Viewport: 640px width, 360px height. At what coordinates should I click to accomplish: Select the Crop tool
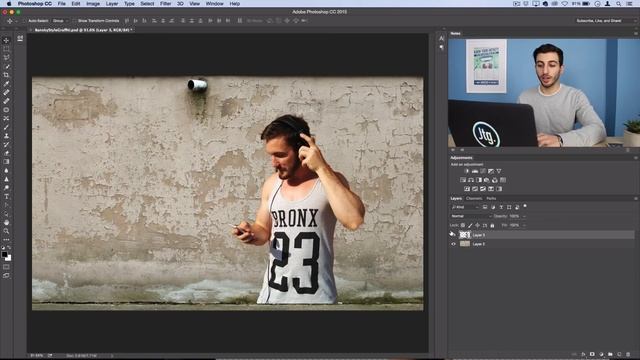6,75
